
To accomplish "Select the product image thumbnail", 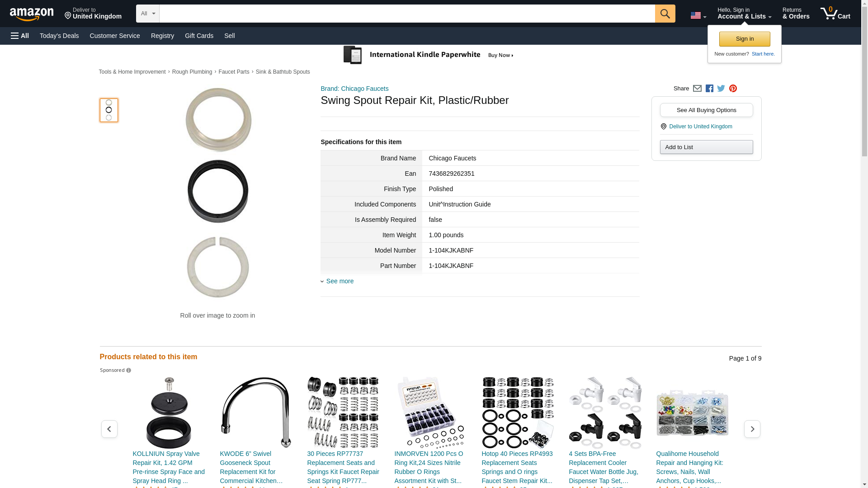I will (108, 110).
